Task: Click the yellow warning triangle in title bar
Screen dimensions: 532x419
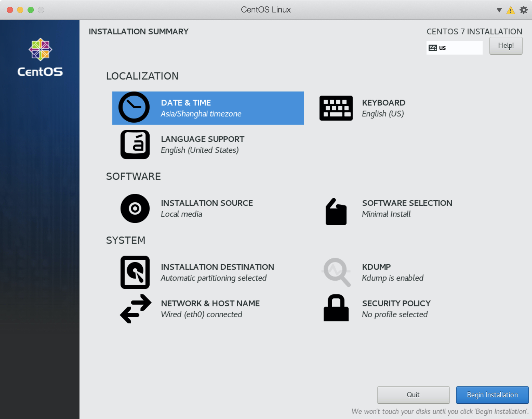Action: [x=510, y=10]
